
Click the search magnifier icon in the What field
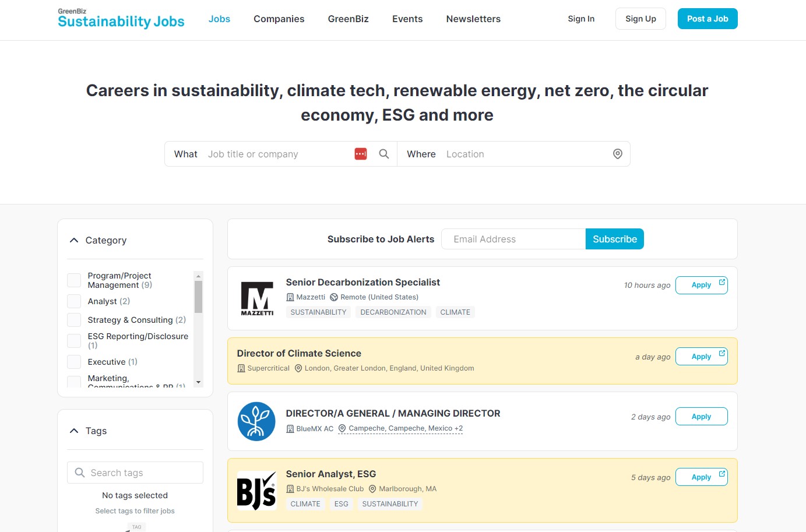click(384, 154)
